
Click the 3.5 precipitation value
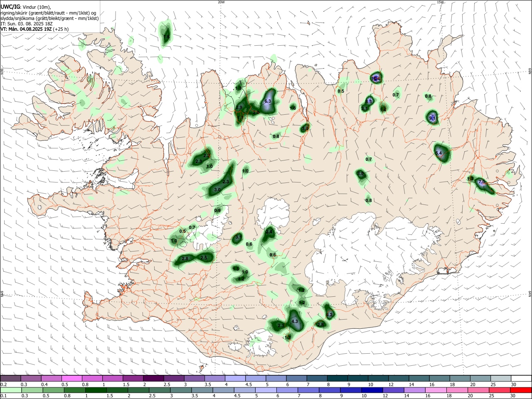click(360, 174)
